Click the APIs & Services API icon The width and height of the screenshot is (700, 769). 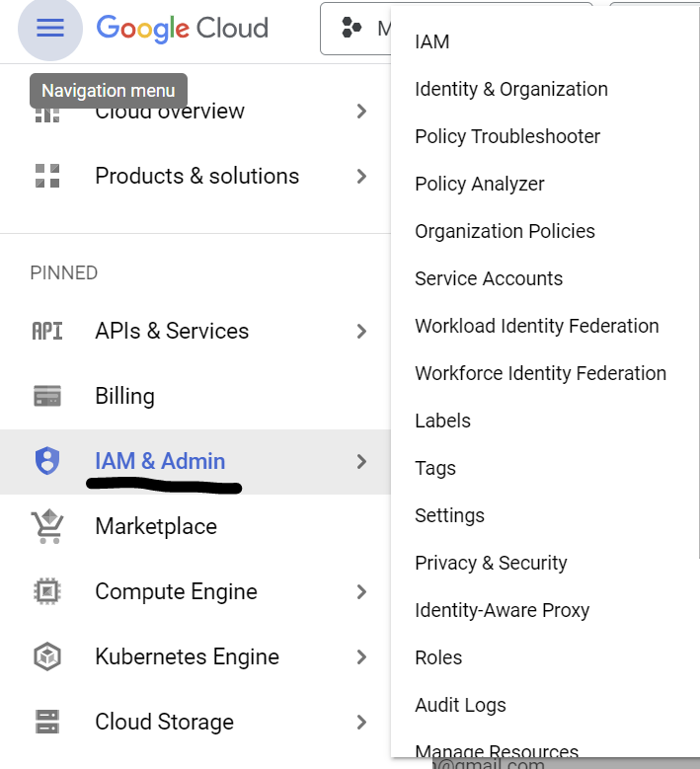coord(47,331)
